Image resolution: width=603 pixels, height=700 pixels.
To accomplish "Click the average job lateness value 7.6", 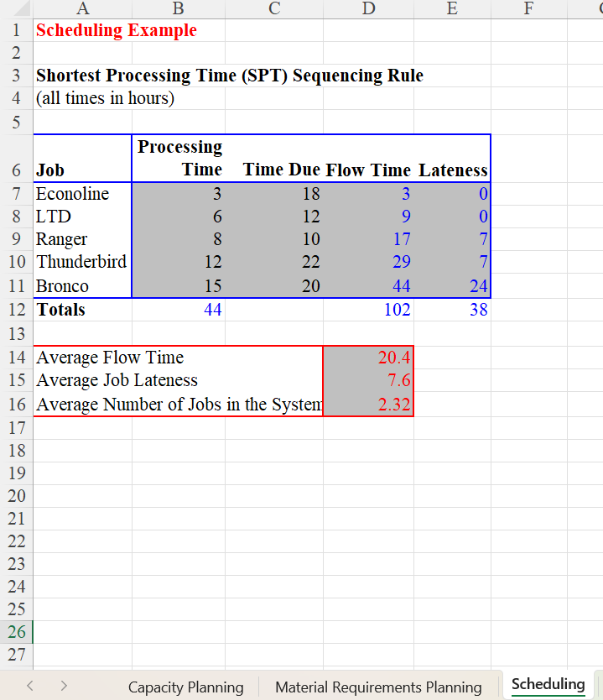I will [x=368, y=380].
